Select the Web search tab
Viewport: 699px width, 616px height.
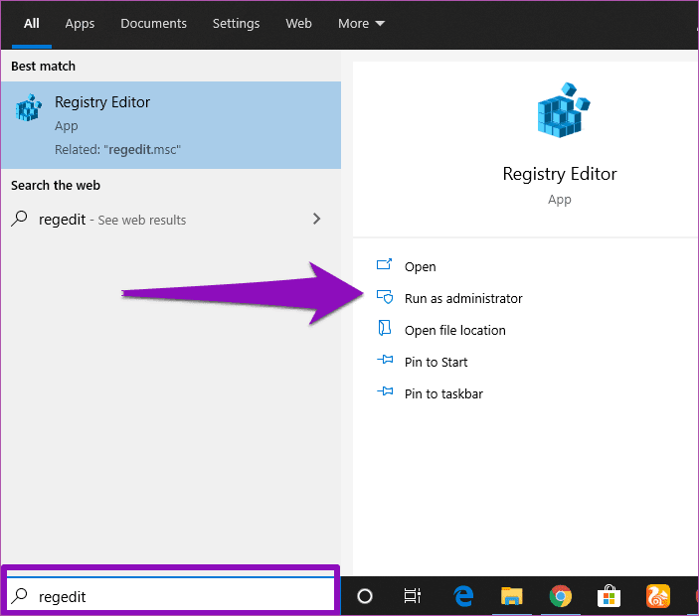(x=298, y=23)
